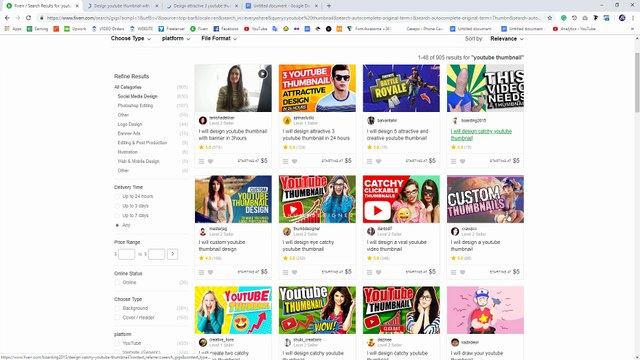Viewport: 640px width, 360px height.
Task: Filter by 'Banner Ads' category
Action: pyautogui.click(x=129, y=133)
